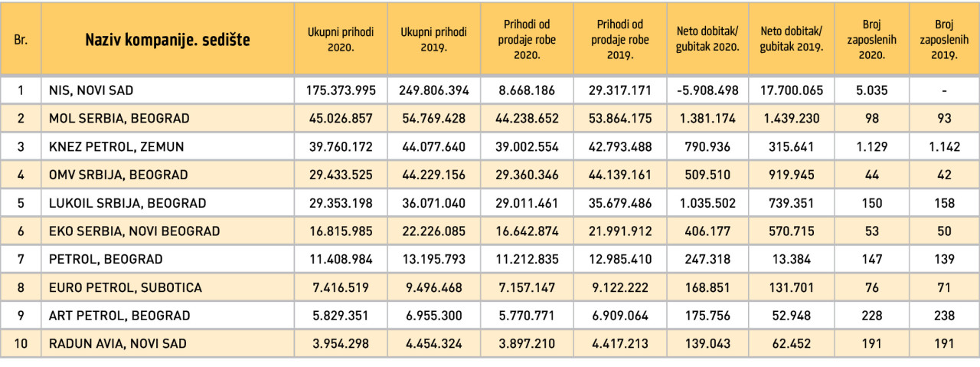Select the 1.129 employee count cell
Screen dimensions: 980x367
[x=873, y=147]
